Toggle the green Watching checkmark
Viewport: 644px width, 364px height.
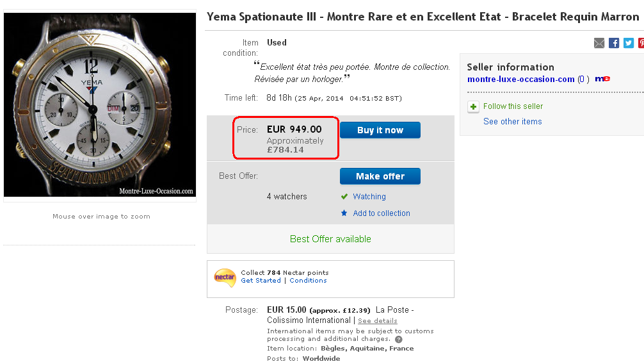point(344,197)
